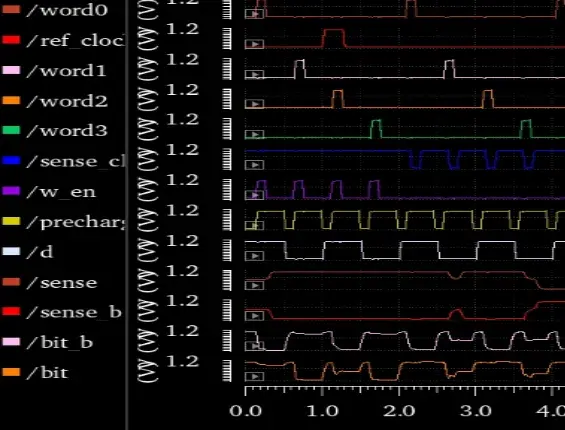
Task: Click the 1.2 voltage label on the /word2 row
Action: (182, 89)
